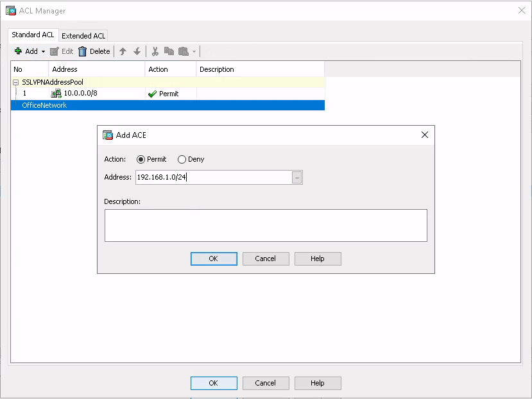532x399 pixels.
Task: Click the Cut scissors icon
Action: [x=155, y=51]
